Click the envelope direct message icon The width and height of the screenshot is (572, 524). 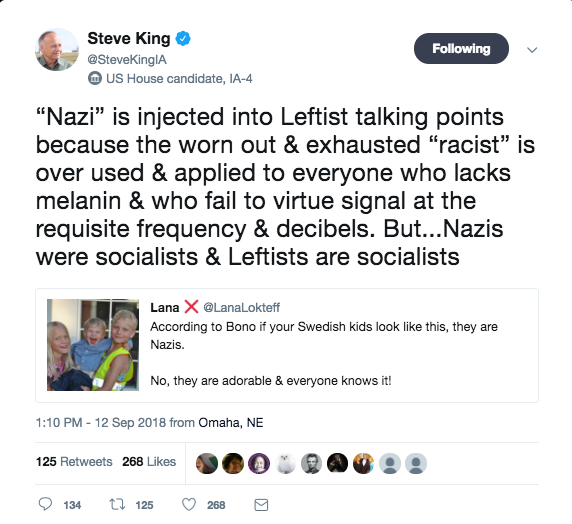point(261,505)
